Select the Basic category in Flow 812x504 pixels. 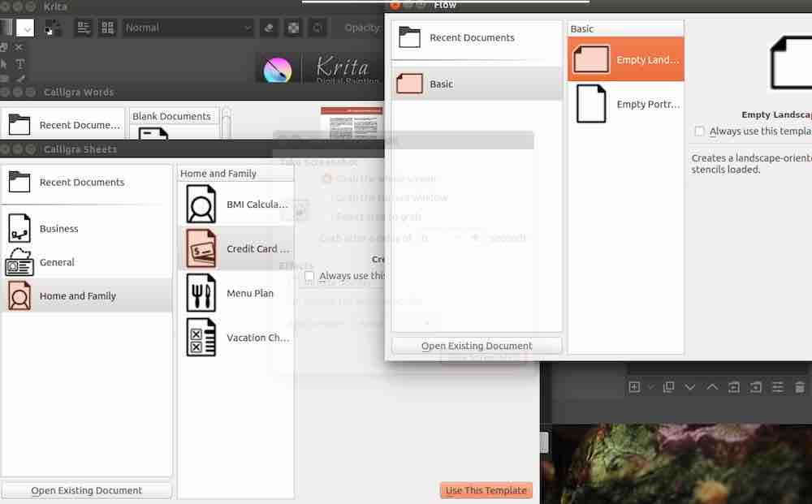click(x=477, y=84)
